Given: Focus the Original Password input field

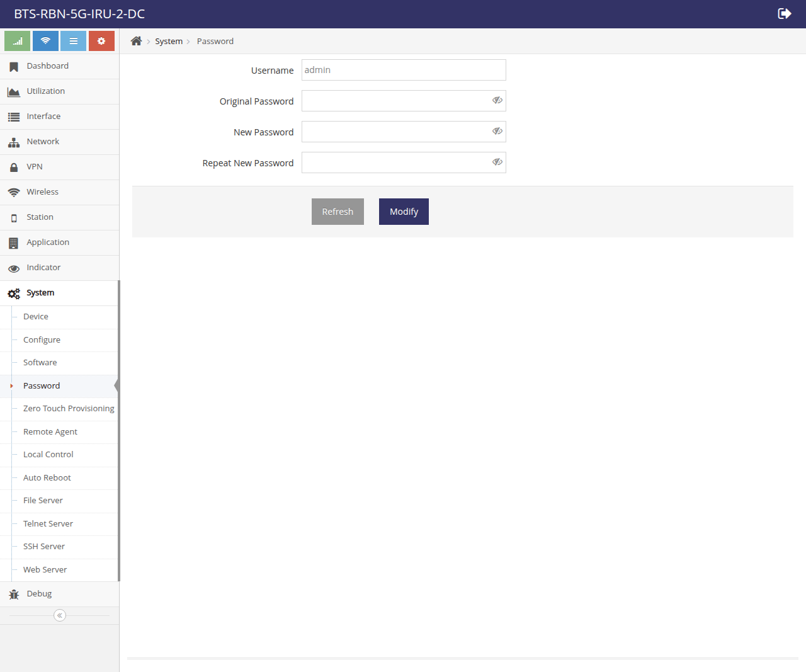Looking at the screenshot, I should [404, 101].
